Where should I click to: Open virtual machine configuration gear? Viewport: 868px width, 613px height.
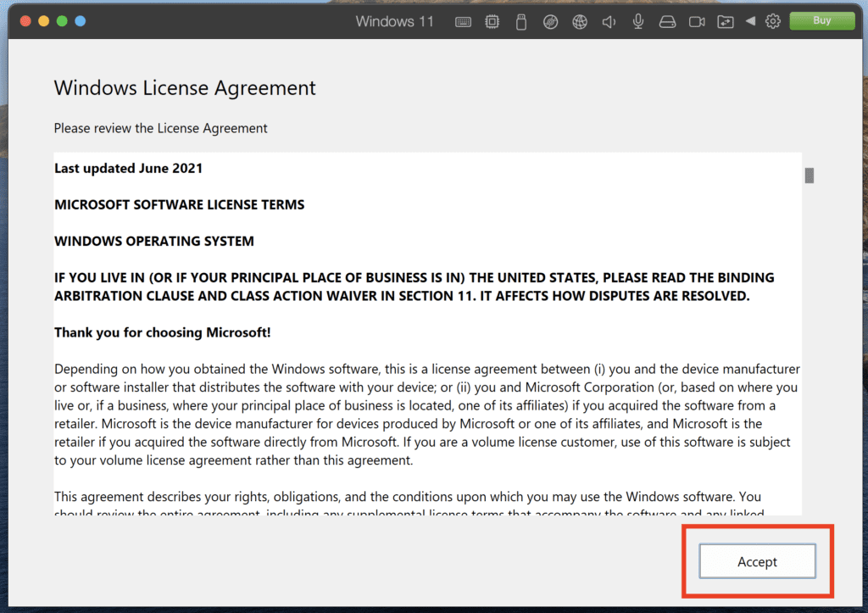pos(773,21)
